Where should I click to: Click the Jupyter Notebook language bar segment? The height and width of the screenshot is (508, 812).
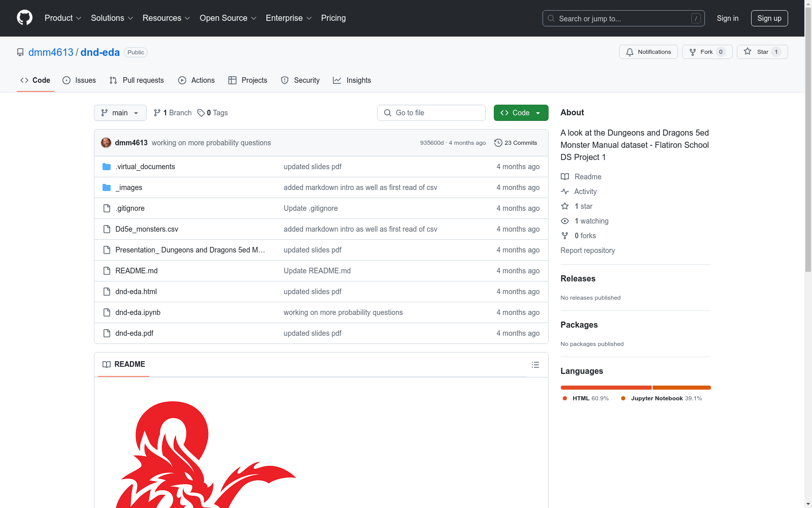[682, 388]
